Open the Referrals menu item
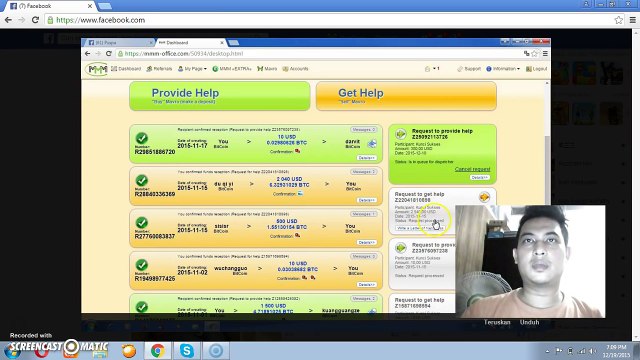This screenshot has height=360, width=640. tap(159, 69)
